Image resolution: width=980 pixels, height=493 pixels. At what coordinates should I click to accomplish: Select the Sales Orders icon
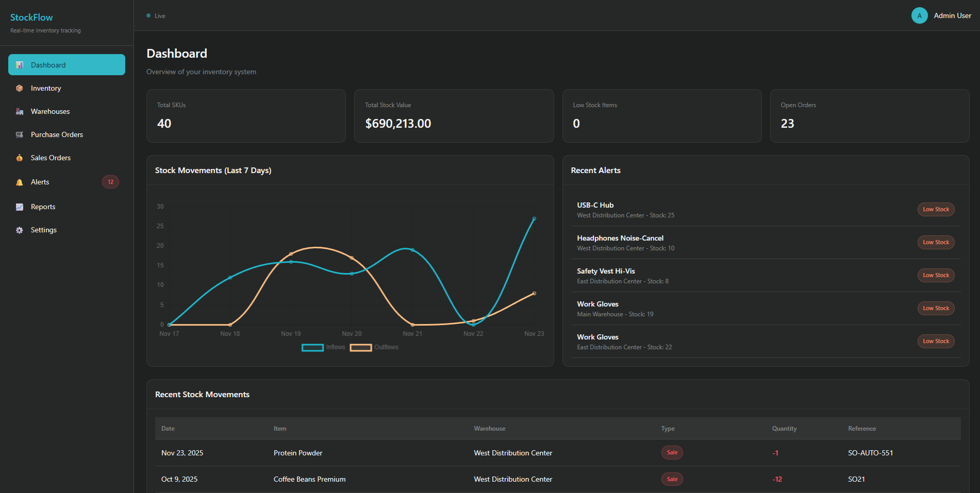coord(20,158)
